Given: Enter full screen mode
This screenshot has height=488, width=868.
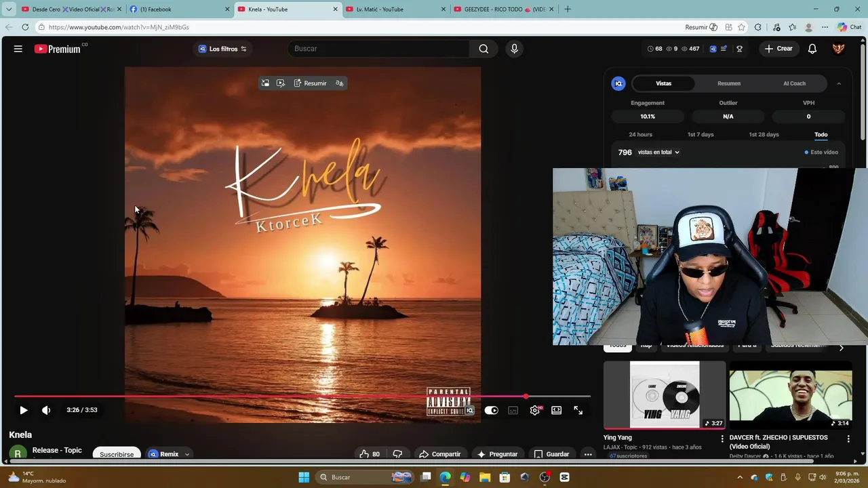Looking at the screenshot, I should tap(578, 410).
